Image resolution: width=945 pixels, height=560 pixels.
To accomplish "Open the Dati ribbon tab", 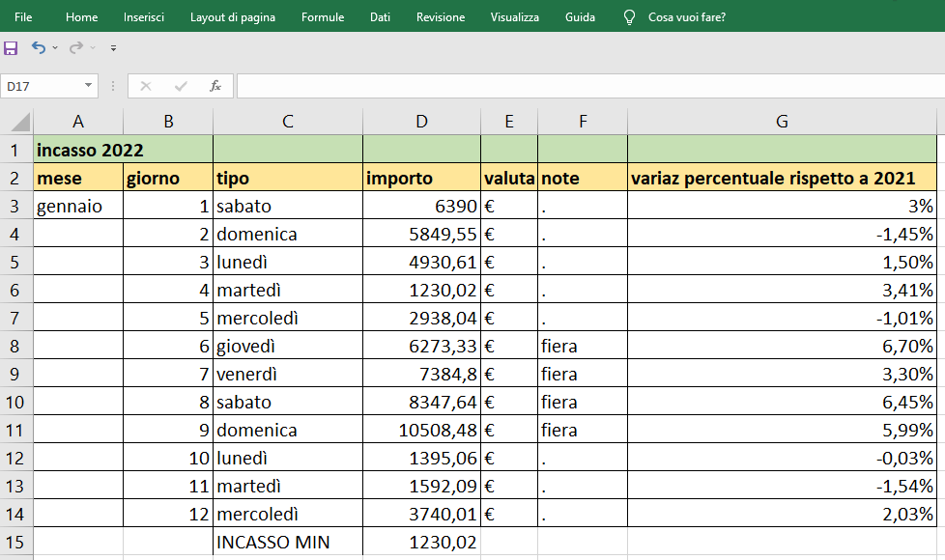I will tap(380, 16).
